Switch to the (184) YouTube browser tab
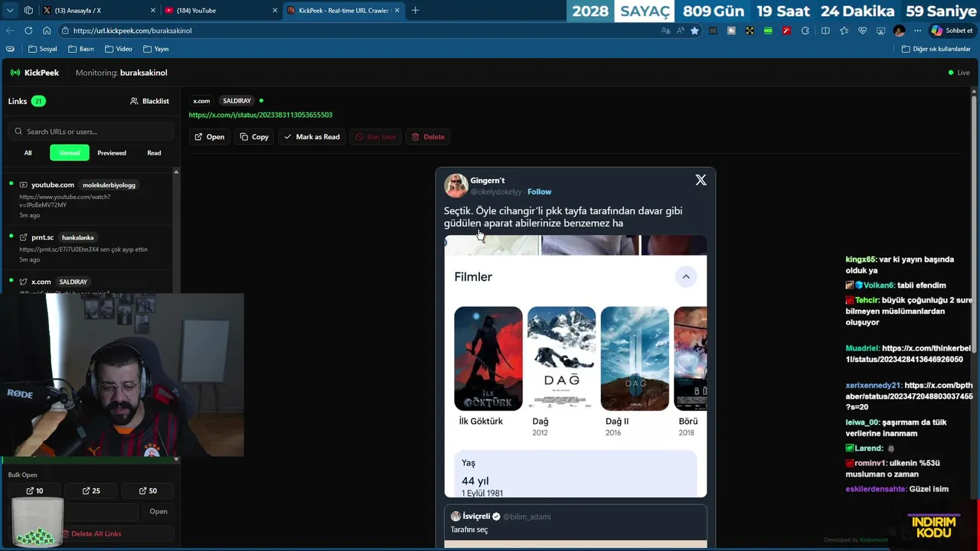980x551 pixels. (220, 11)
